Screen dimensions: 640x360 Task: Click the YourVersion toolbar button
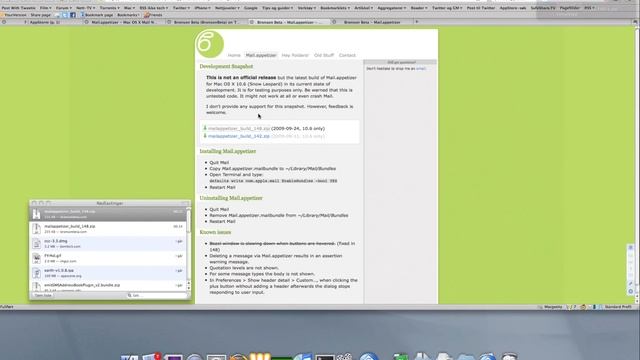pyautogui.click(x=14, y=15)
